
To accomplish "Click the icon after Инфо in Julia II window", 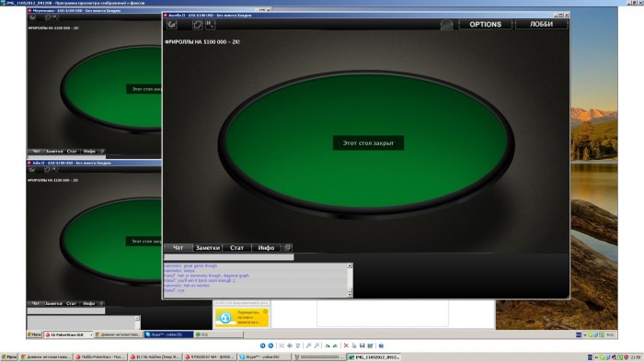I will click(101, 303).
